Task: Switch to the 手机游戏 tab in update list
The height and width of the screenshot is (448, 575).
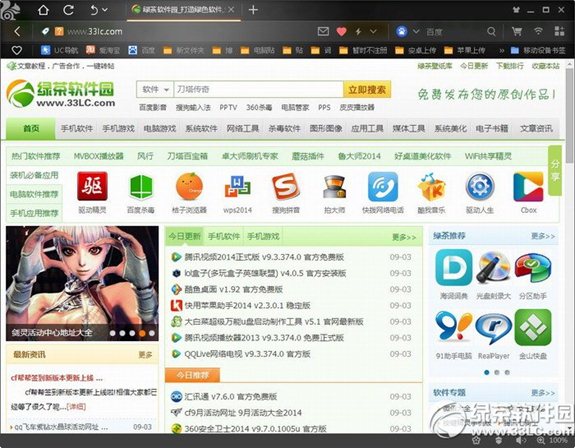Action: [263, 236]
